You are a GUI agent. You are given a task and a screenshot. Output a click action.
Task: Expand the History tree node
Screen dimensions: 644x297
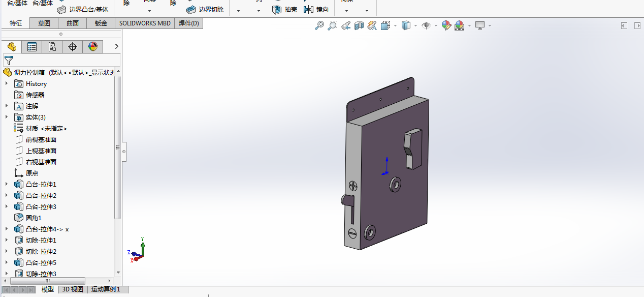[x=7, y=83]
